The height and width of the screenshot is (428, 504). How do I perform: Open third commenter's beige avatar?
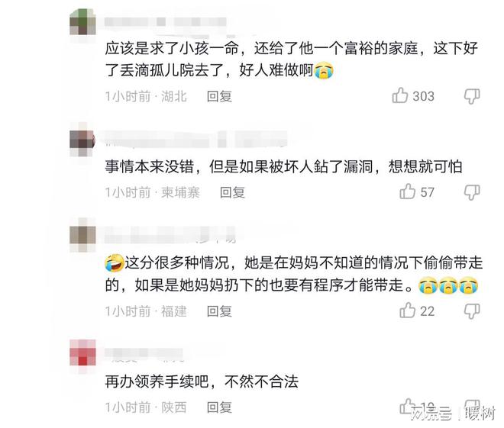pyautogui.click(x=82, y=235)
